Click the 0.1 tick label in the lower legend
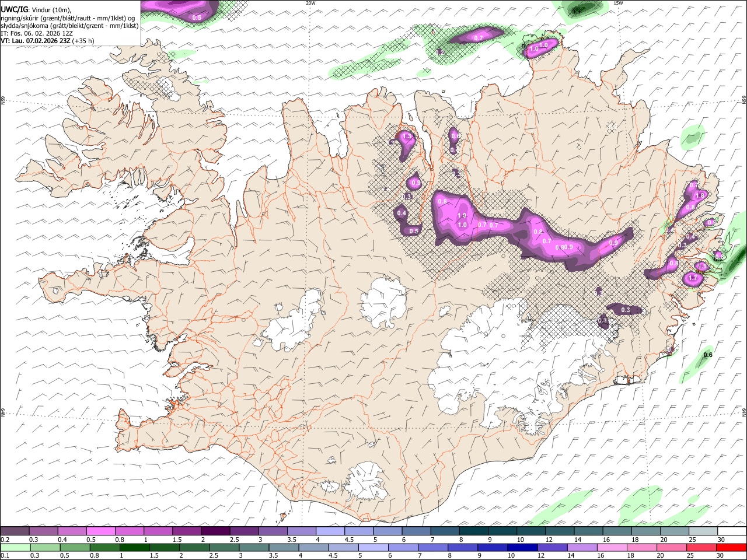Viewport: 747px width, 560px height. coord(5,555)
